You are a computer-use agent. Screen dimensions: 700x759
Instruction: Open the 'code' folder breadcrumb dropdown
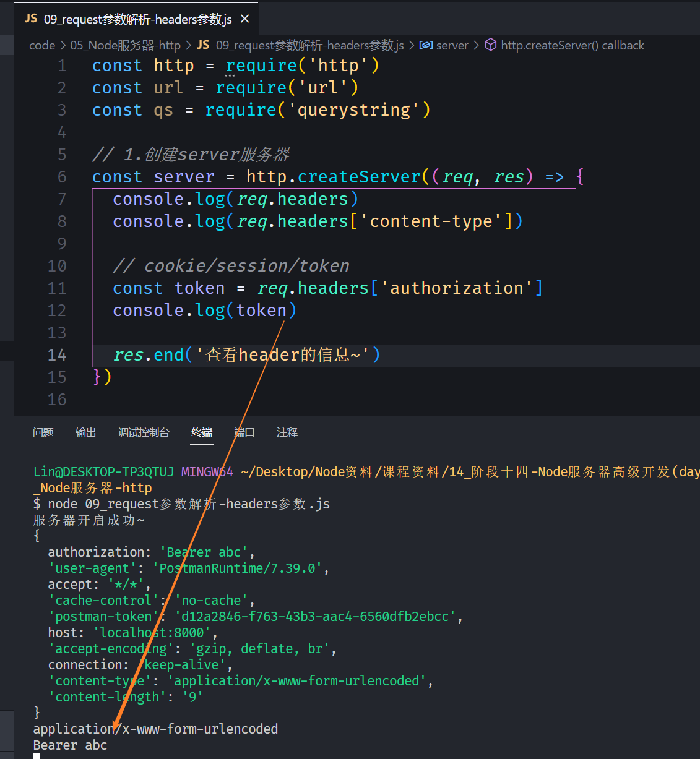click(42, 45)
